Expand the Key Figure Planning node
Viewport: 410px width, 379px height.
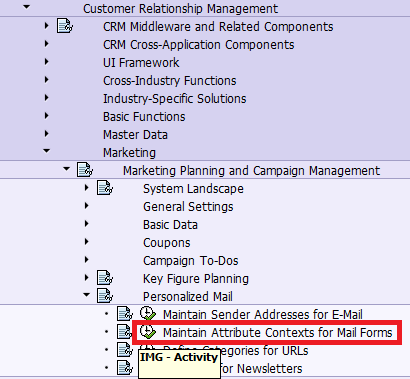point(87,278)
